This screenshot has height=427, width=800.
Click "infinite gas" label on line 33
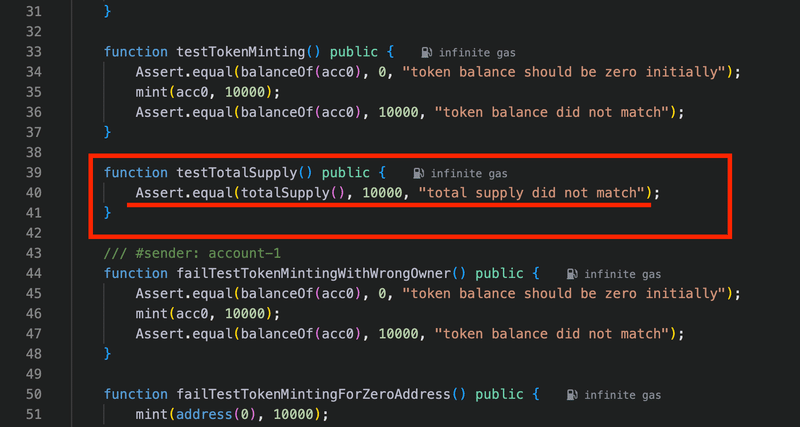(477, 53)
